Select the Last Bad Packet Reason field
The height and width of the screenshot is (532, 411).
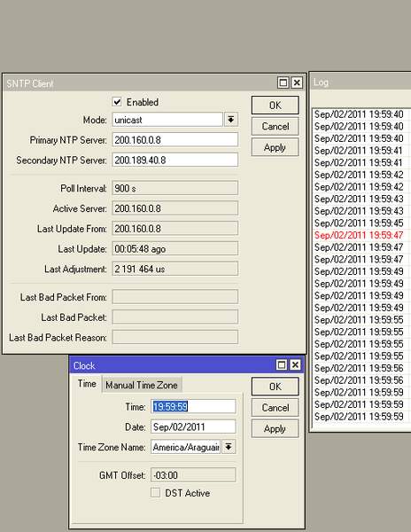tap(174, 337)
